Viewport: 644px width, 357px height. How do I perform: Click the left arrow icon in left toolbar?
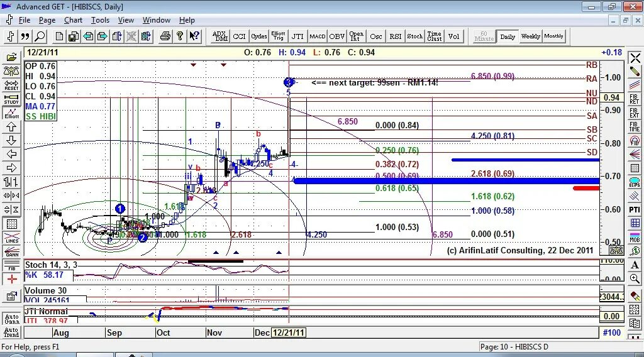pyautogui.click(x=11, y=154)
